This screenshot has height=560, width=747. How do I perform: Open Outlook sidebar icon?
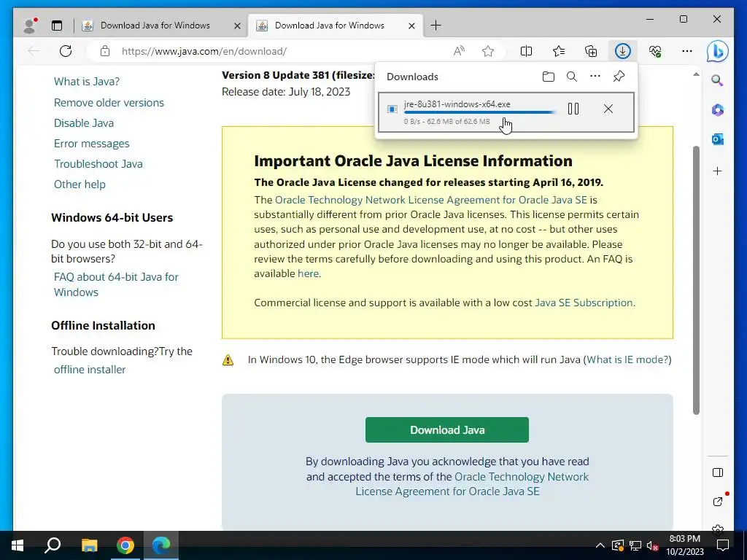click(718, 139)
